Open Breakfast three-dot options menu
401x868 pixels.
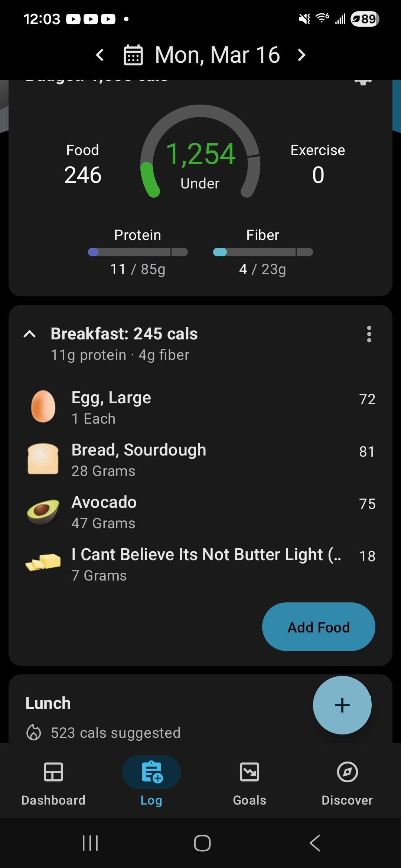(x=369, y=334)
